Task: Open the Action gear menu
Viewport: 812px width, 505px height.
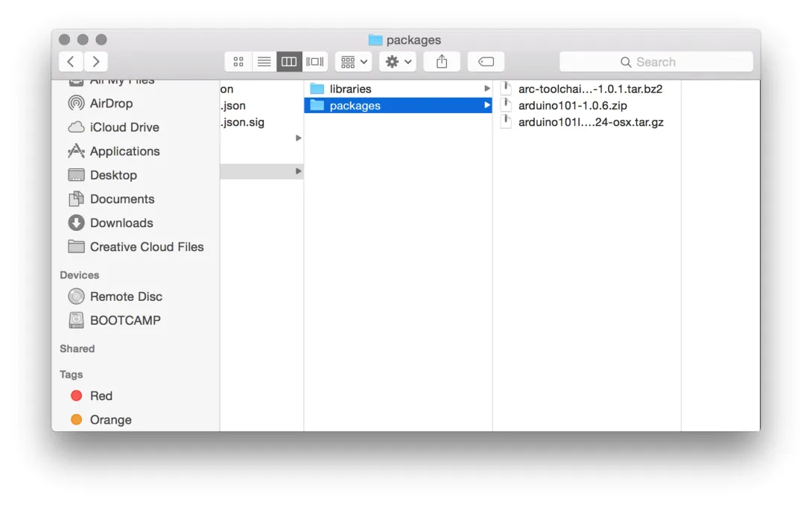Action: pos(398,62)
